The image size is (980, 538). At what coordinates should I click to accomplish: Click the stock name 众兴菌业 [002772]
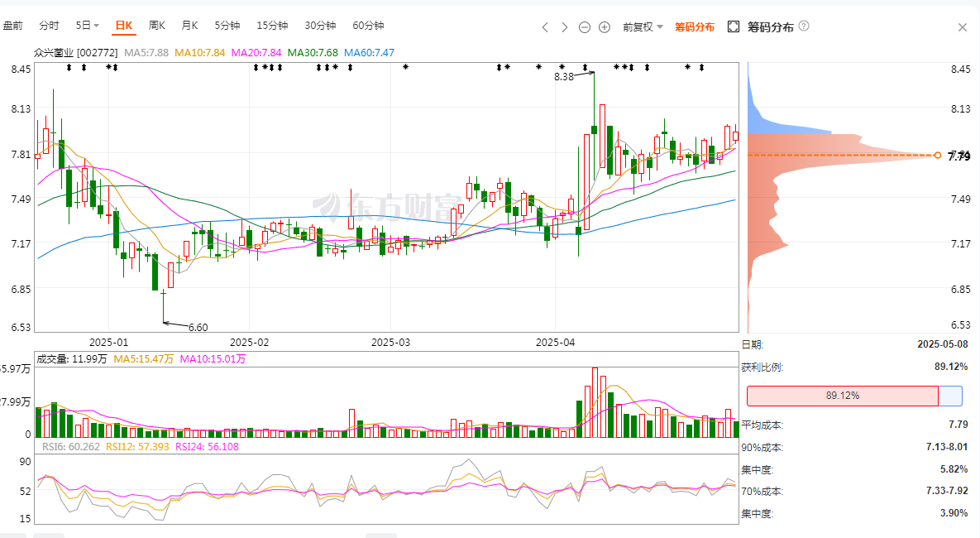pyautogui.click(x=75, y=52)
